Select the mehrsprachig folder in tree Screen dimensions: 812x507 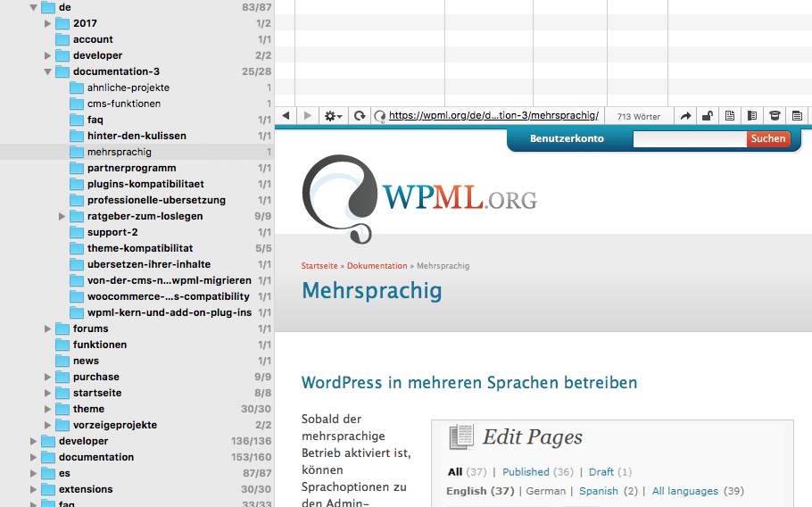coord(119,152)
